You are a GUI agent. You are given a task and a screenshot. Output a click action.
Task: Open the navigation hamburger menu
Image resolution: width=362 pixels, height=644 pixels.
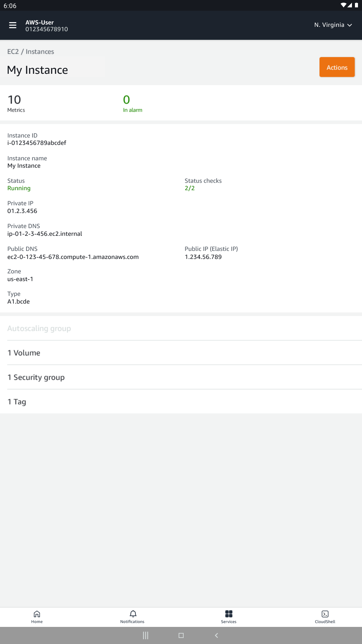13,25
